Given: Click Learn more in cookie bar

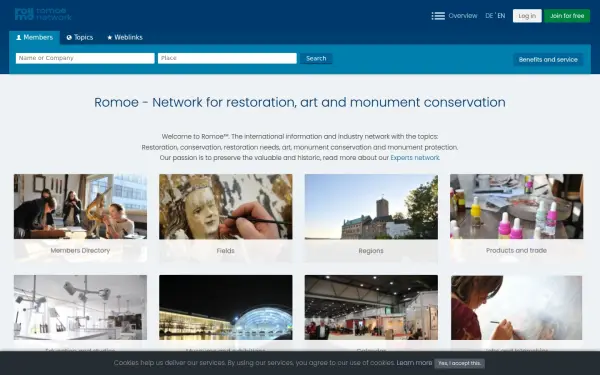Looking at the screenshot, I should point(414,363).
